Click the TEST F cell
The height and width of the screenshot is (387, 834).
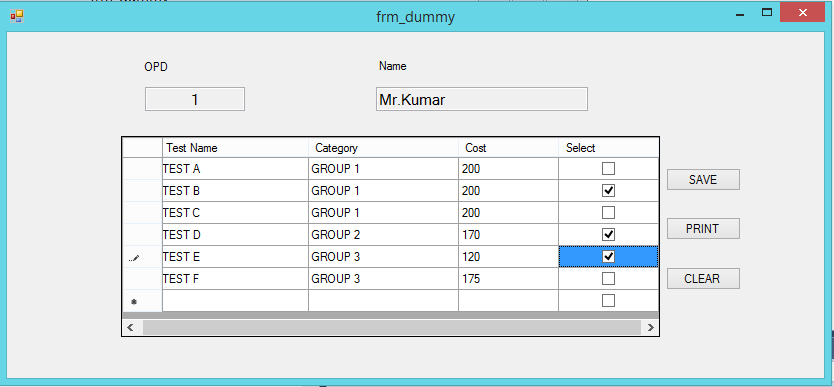[236, 279]
